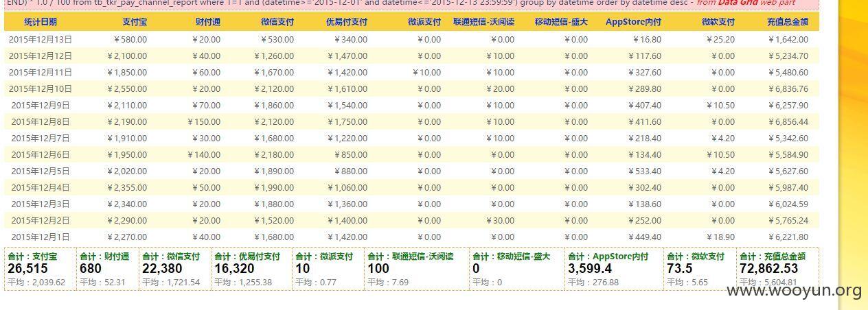
Task: Click date cell 2015年12月2日
Action: pos(41,221)
